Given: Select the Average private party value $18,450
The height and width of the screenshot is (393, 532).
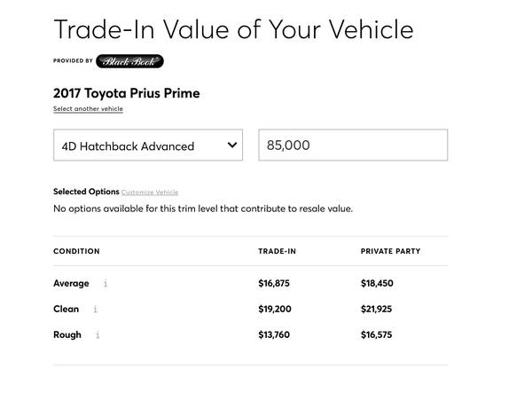Looking at the screenshot, I should point(377,283).
